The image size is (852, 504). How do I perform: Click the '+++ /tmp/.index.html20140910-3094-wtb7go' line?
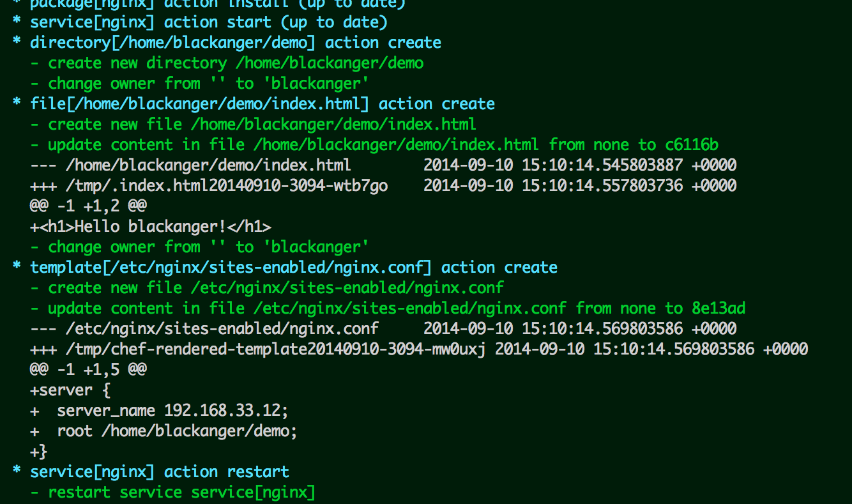click(383, 186)
